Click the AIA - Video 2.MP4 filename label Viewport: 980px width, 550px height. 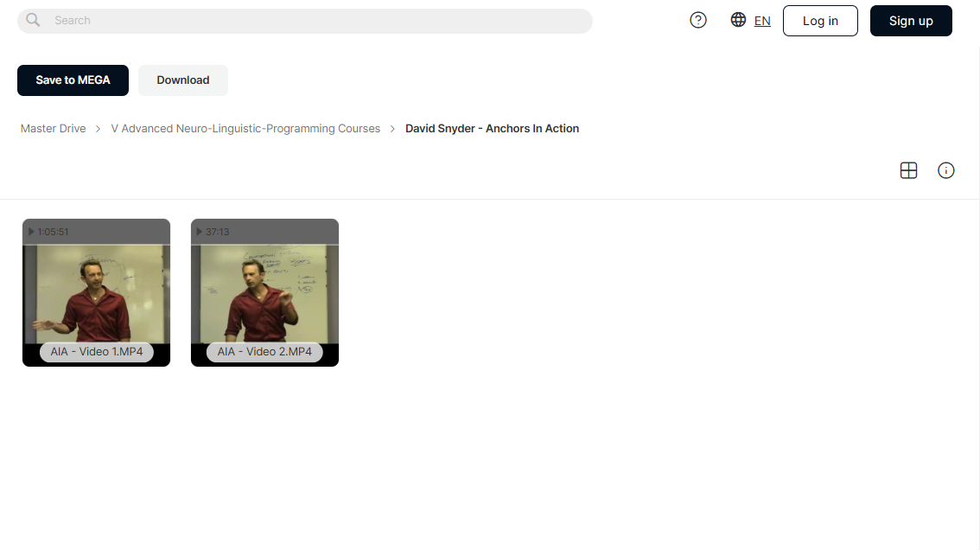tap(264, 352)
